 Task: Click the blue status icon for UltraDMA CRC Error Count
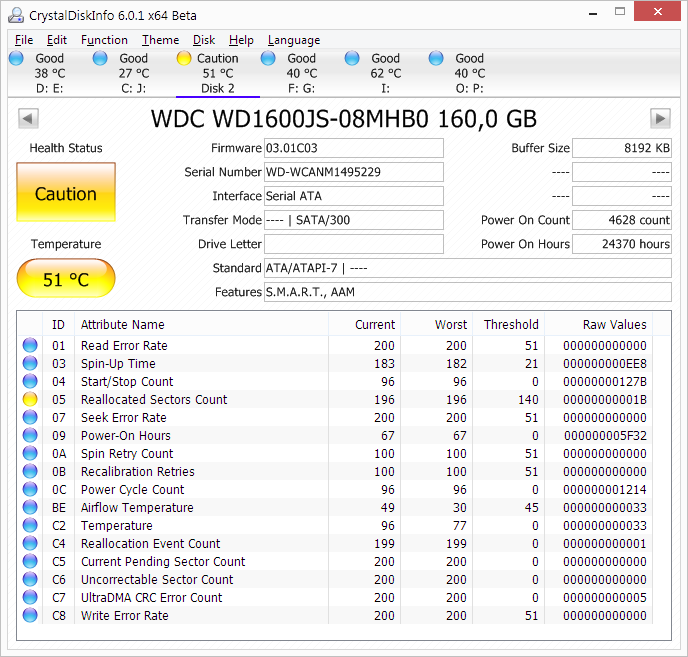pyautogui.click(x=30, y=597)
